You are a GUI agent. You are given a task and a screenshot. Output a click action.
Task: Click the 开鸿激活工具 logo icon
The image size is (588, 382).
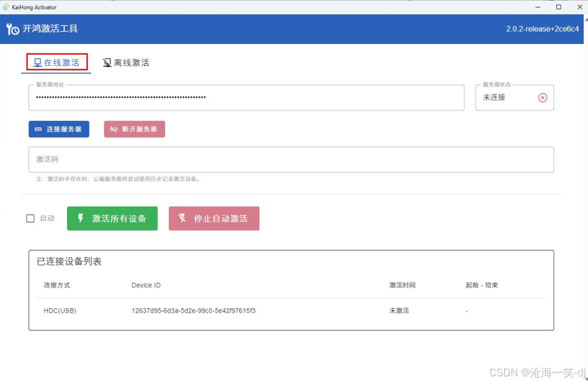(13, 29)
